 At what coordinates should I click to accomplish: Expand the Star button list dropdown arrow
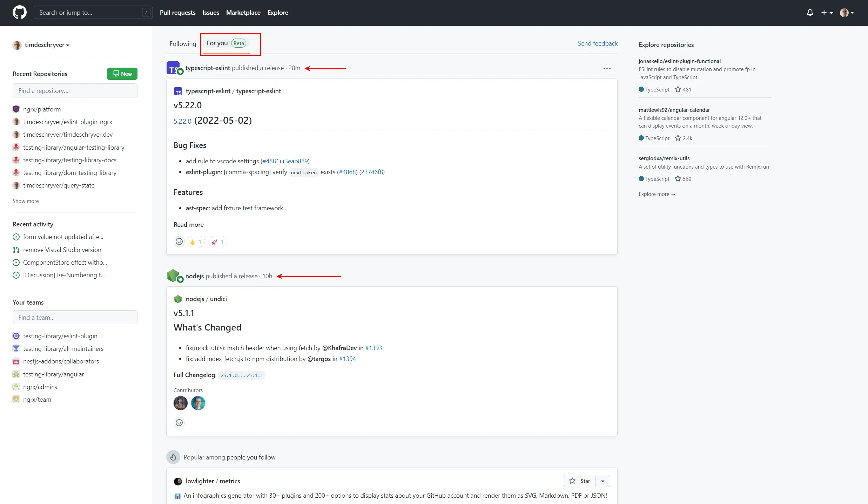[x=603, y=481]
